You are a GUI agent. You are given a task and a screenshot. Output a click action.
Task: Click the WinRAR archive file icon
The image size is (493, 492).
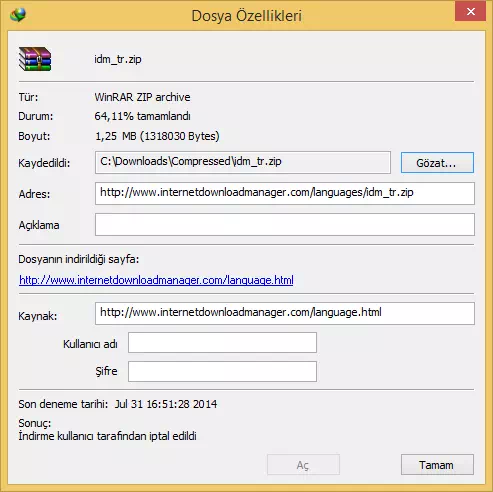click(x=35, y=59)
